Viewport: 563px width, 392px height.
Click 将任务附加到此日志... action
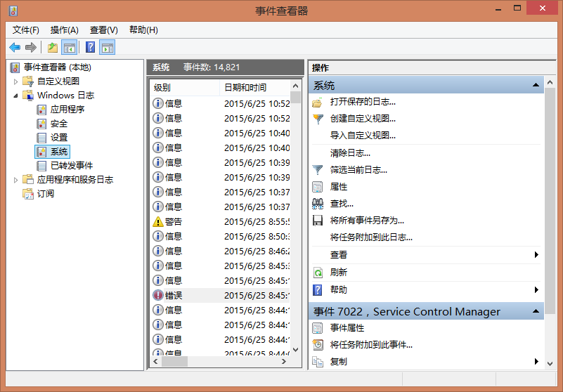(371, 237)
